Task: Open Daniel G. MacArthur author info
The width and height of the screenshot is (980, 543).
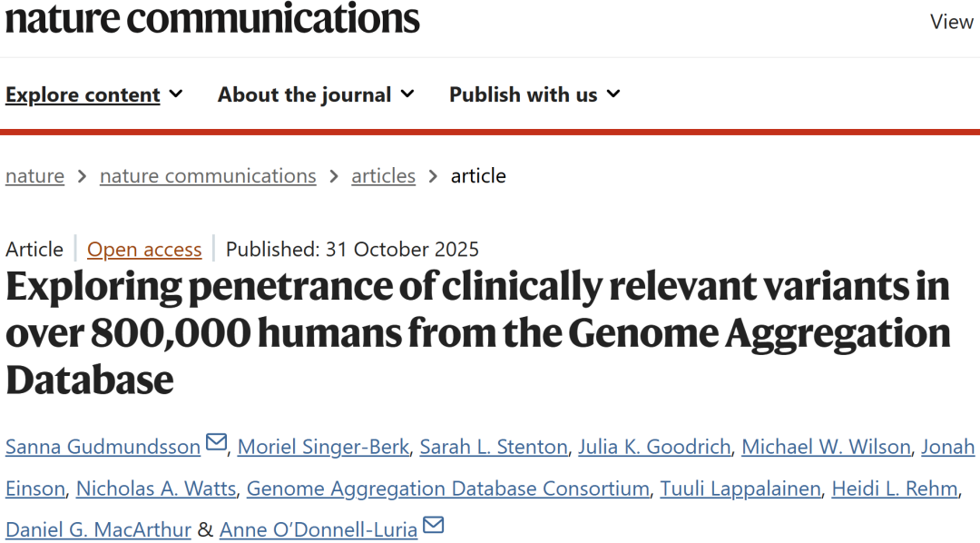Action: 98,529
